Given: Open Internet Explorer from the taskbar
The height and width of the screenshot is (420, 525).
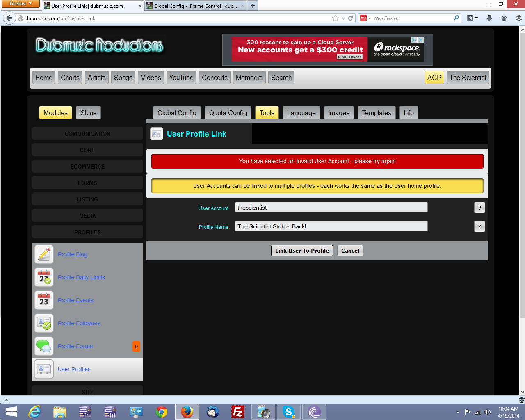Looking at the screenshot, I should click(x=34, y=412).
